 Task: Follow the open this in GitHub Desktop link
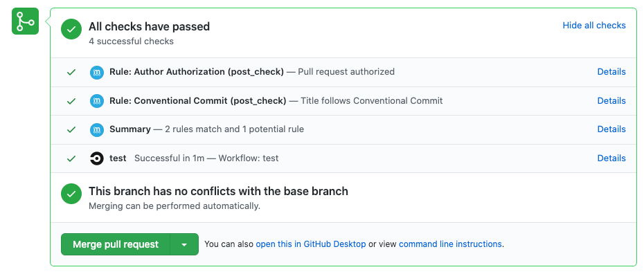point(310,244)
